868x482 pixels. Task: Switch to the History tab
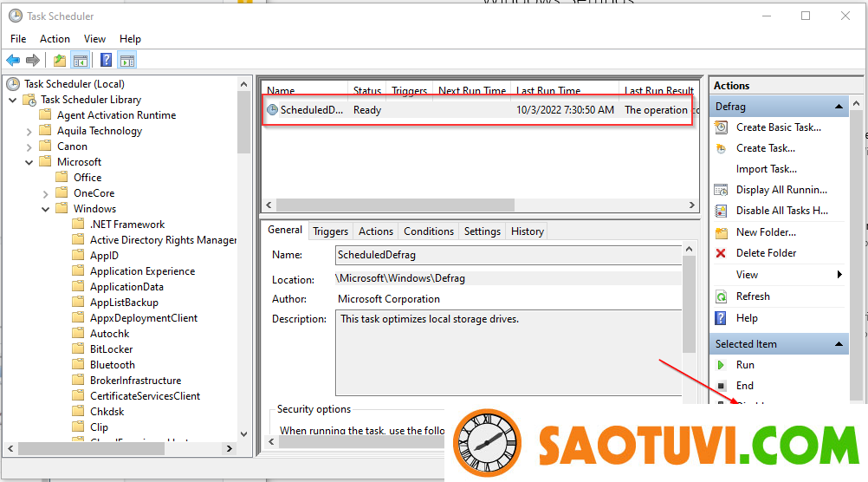coord(527,231)
